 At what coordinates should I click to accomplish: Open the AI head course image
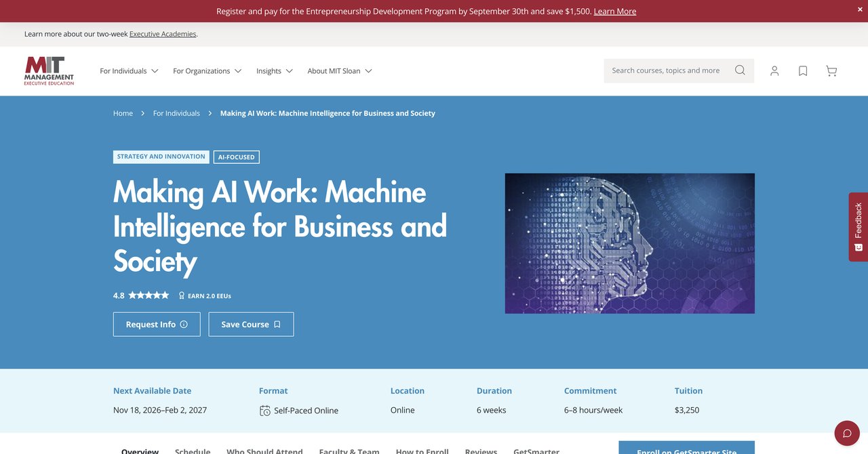629,243
